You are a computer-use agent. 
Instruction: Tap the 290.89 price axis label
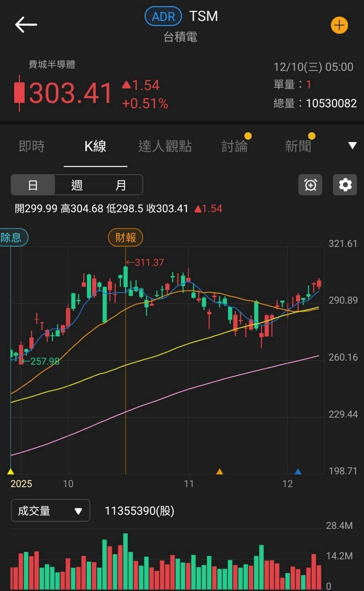pyautogui.click(x=343, y=300)
